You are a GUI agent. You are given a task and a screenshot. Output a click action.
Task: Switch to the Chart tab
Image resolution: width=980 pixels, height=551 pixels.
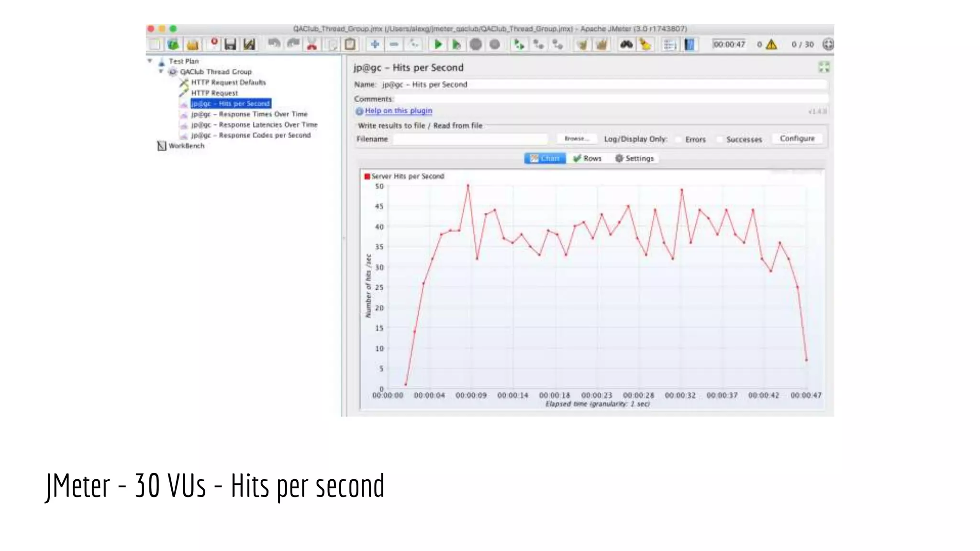[545, 158]
